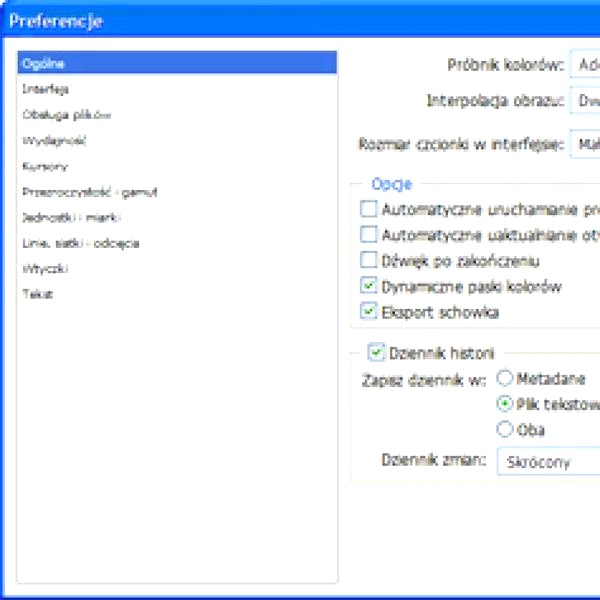Image resolution: width=600 pixels, height=600 pixels.
Task: Open the Obsługa plików category
Action: click(177, 115)
